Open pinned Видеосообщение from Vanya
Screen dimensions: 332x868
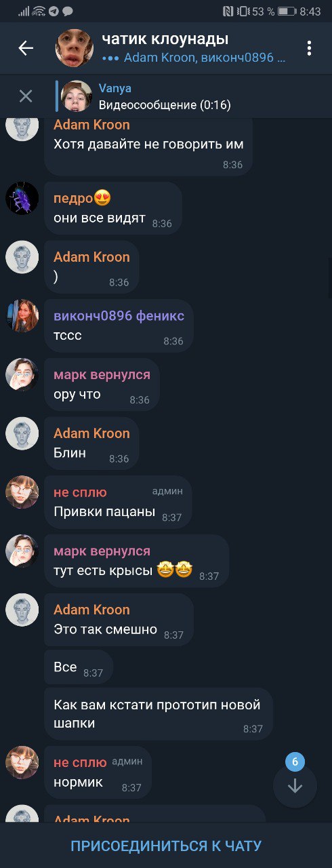(165, 96)
